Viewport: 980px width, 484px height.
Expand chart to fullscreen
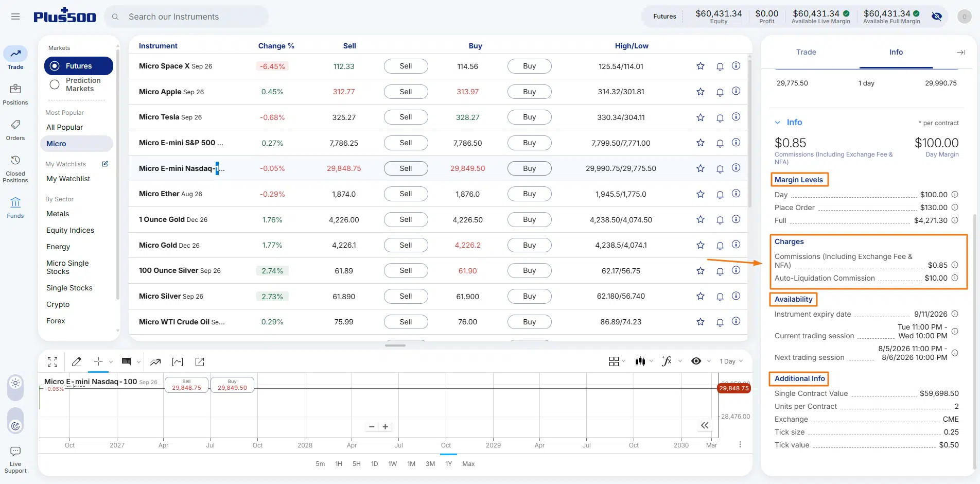[x=52, y=361]
